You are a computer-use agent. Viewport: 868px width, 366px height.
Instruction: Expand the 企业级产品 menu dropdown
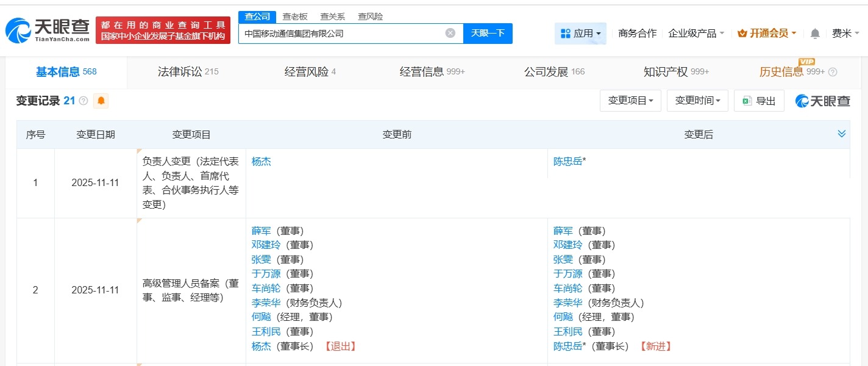click(694, 34)
